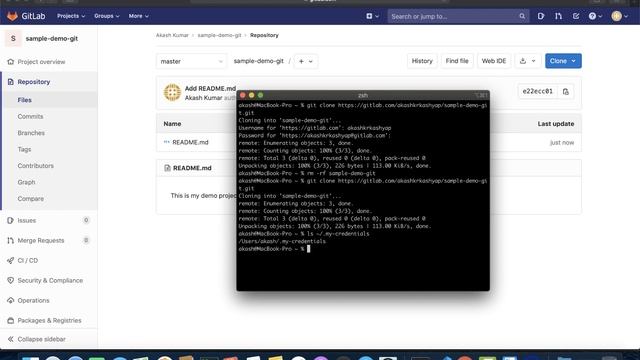Click the sample-demo-git project avatar in sidebar
The image size is (640, 360).
tap(13, 38)
